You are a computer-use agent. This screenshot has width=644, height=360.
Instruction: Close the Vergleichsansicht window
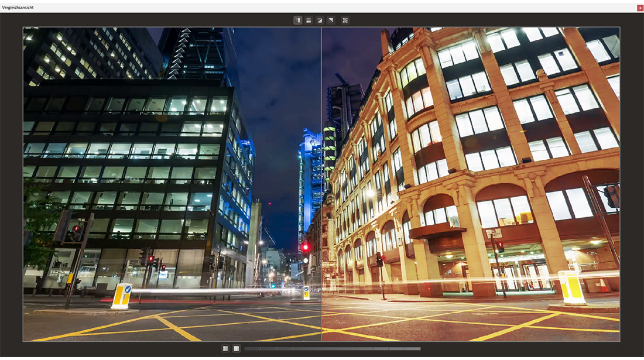(x=639, y=7)
